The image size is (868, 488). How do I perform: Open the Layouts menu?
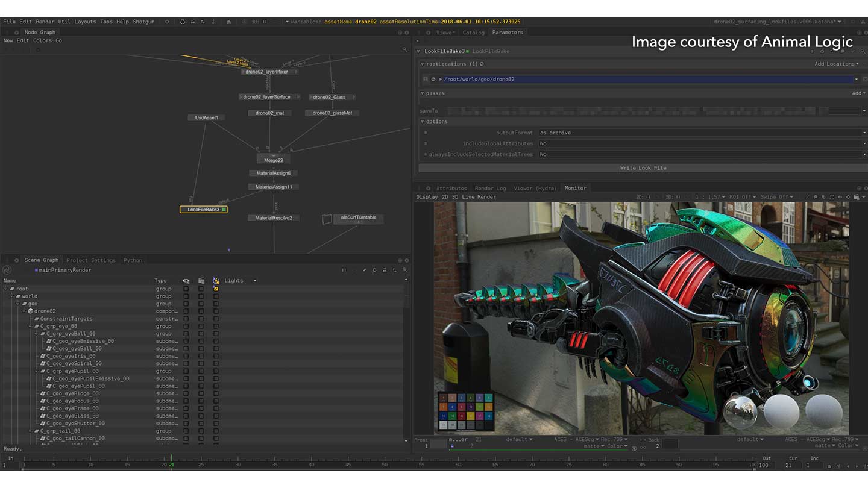point(85,22)
